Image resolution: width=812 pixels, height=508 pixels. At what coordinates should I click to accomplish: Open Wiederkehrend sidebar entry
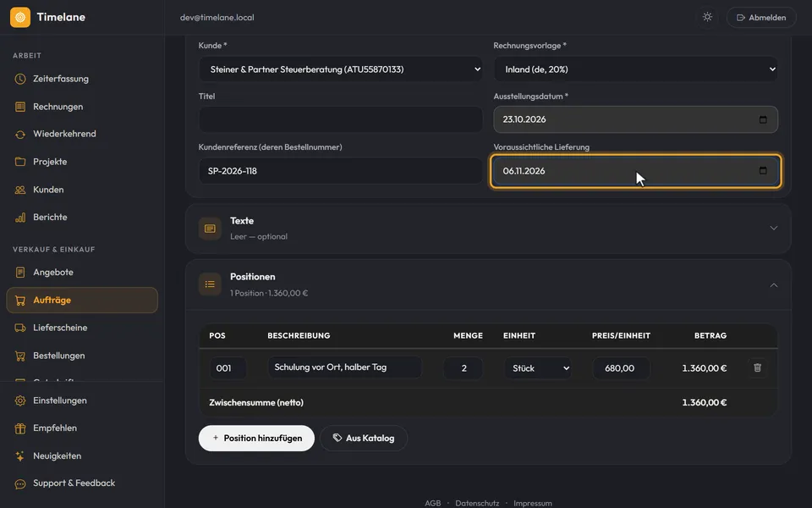tap(82, 134)
